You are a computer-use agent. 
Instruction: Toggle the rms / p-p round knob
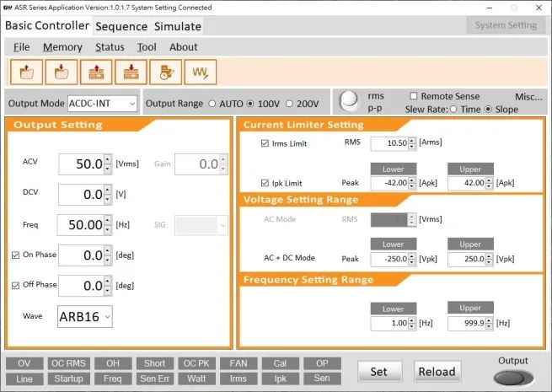pyautogui.click(x=349, y=101)
